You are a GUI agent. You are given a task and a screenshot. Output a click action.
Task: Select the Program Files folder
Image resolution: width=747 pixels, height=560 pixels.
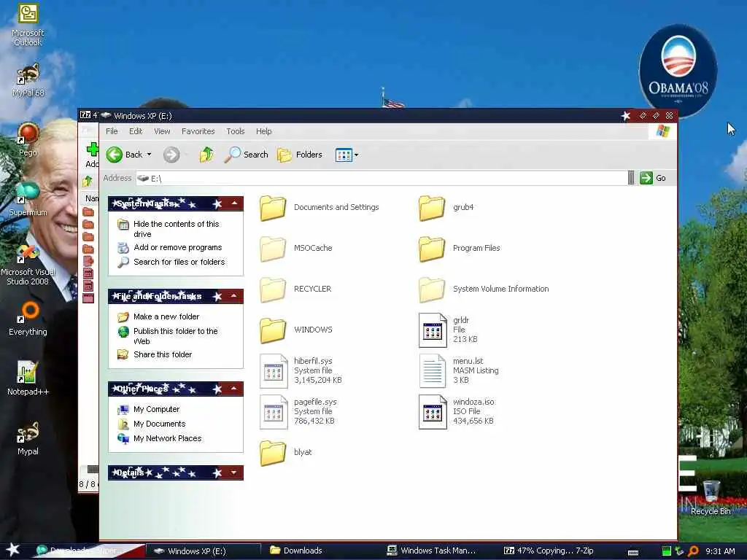coord(460,248)
